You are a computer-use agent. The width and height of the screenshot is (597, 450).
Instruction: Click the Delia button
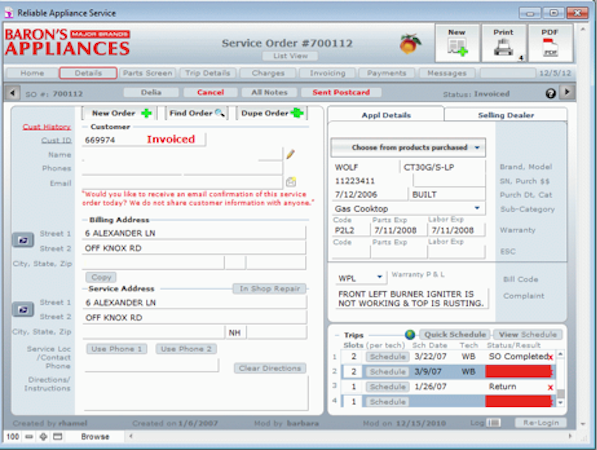(x=151, y=93)
